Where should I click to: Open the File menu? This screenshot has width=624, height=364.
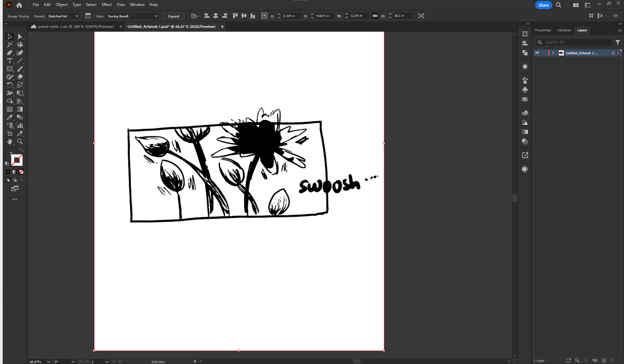coord(36,5)
